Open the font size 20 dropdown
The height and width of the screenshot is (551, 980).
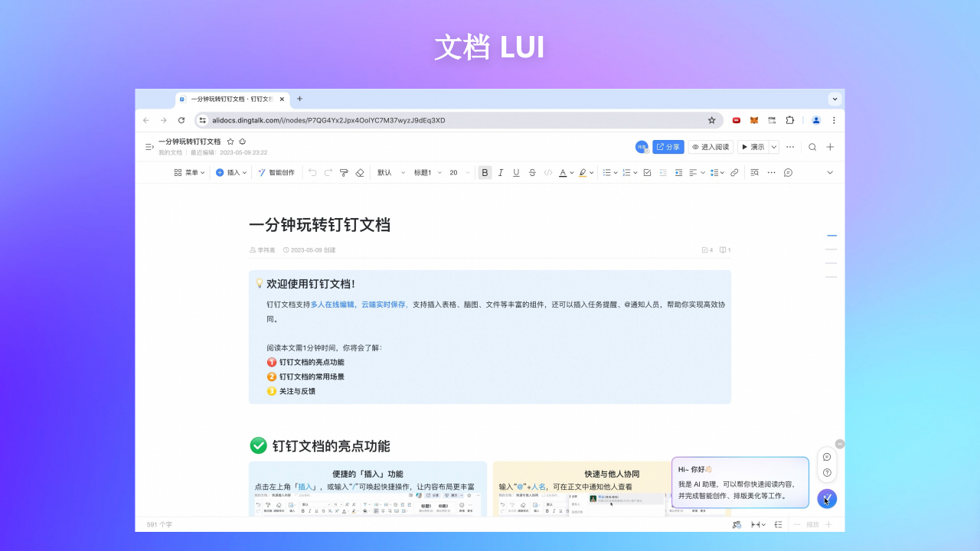click(x=459, y=172)
